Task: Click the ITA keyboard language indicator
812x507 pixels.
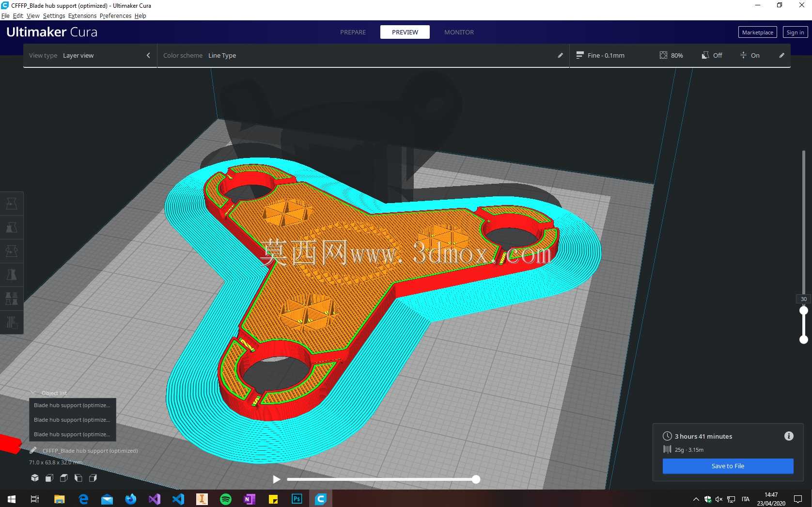Action: (746, 499)
